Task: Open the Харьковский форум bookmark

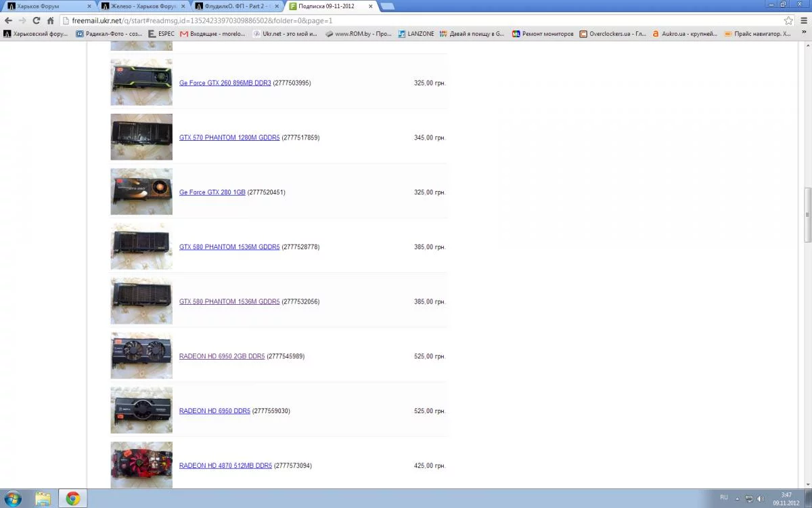Action: (35, 33)
